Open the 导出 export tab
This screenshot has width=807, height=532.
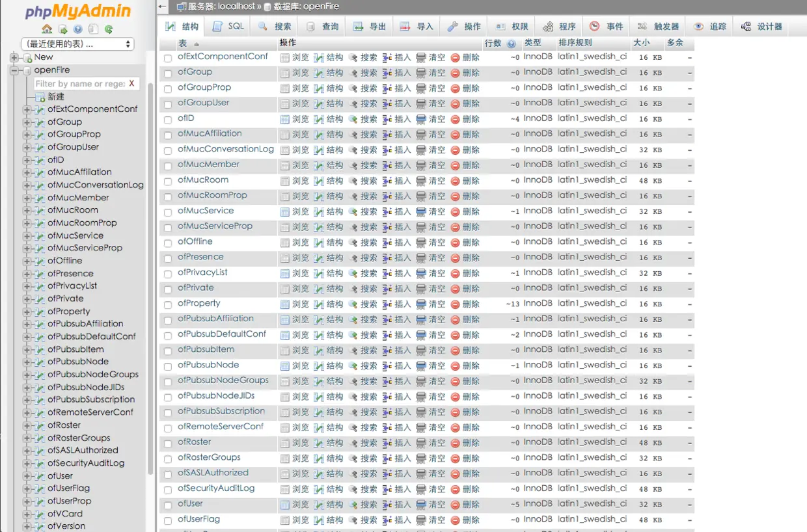pos(370,27)
